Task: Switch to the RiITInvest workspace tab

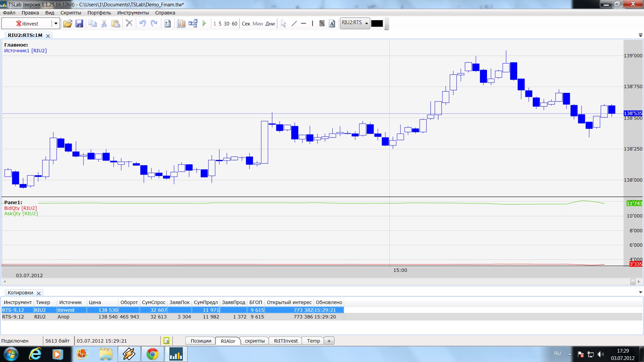Action: tap(286, 341)
